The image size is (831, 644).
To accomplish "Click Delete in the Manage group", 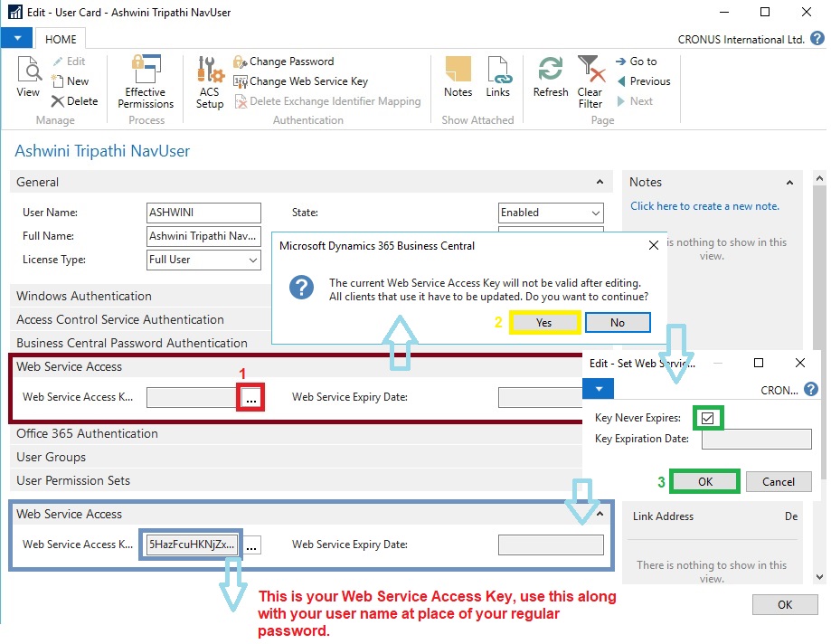I will 74,101.
